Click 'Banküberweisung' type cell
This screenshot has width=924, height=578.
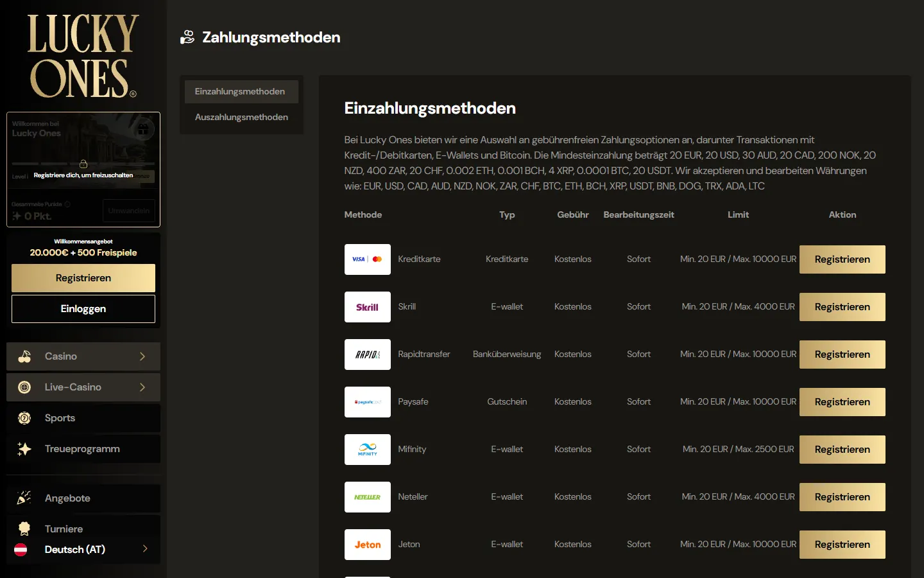pyautogui.click(x=507, y=355)
